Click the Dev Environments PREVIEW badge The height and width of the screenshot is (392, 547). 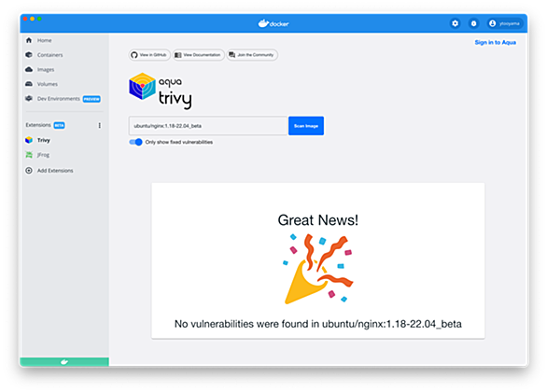point(91,99)
